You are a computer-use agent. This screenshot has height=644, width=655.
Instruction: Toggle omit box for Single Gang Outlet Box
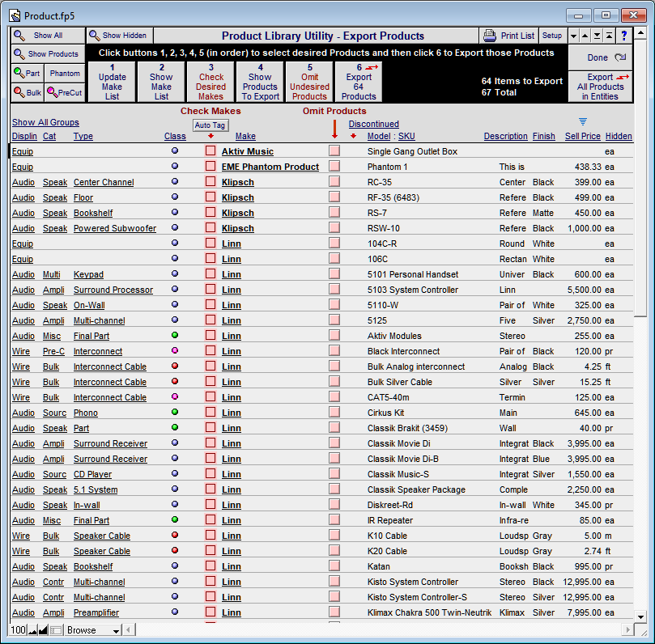click(x=334, y=150)
